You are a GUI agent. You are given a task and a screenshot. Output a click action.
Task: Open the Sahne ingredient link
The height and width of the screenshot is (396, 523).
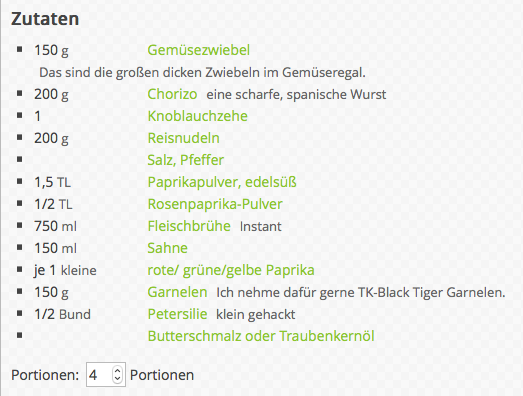point(167,248)
